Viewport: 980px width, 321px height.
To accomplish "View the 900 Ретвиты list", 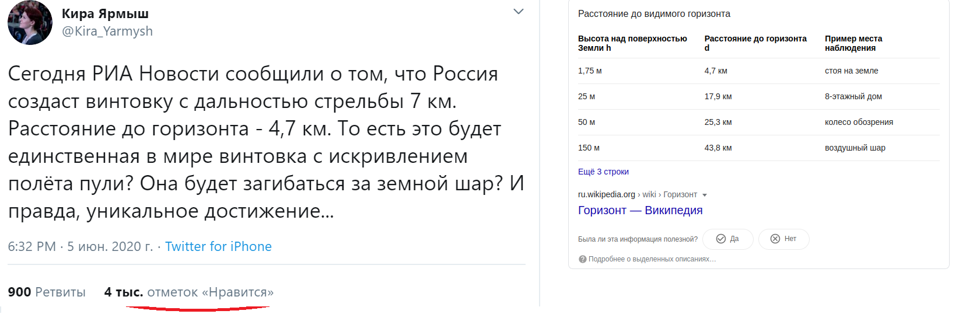I will 47,292.
